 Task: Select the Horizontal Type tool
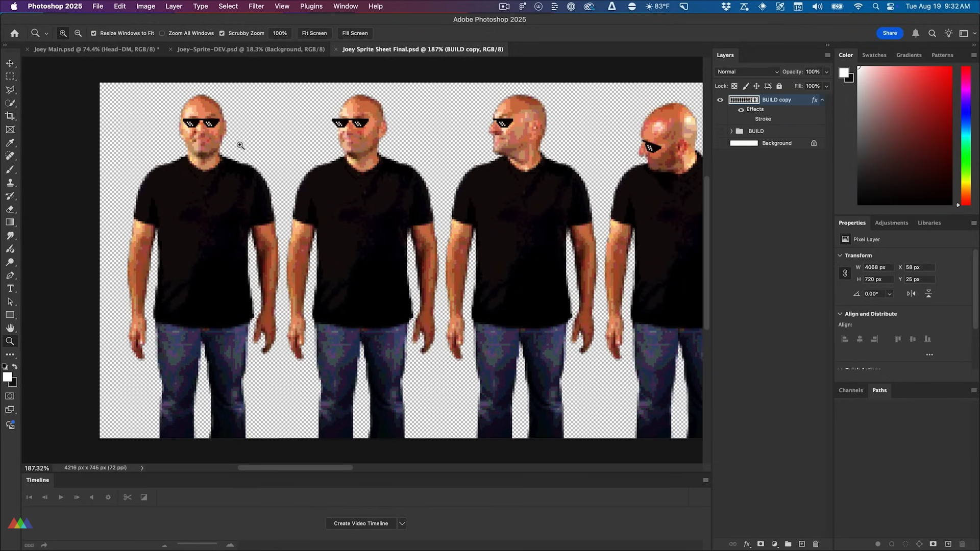10,289
